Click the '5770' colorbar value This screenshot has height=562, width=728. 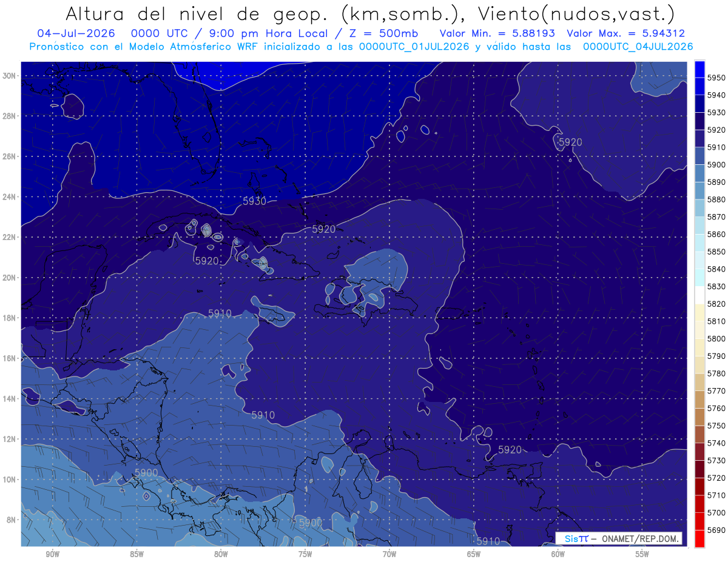tap(716, 391)
